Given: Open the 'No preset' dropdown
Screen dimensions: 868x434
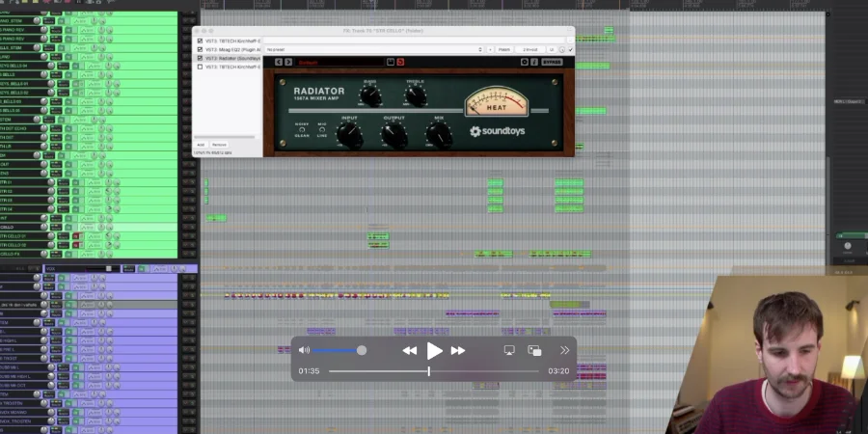Looking at the screenshot, I should point(374,50).
